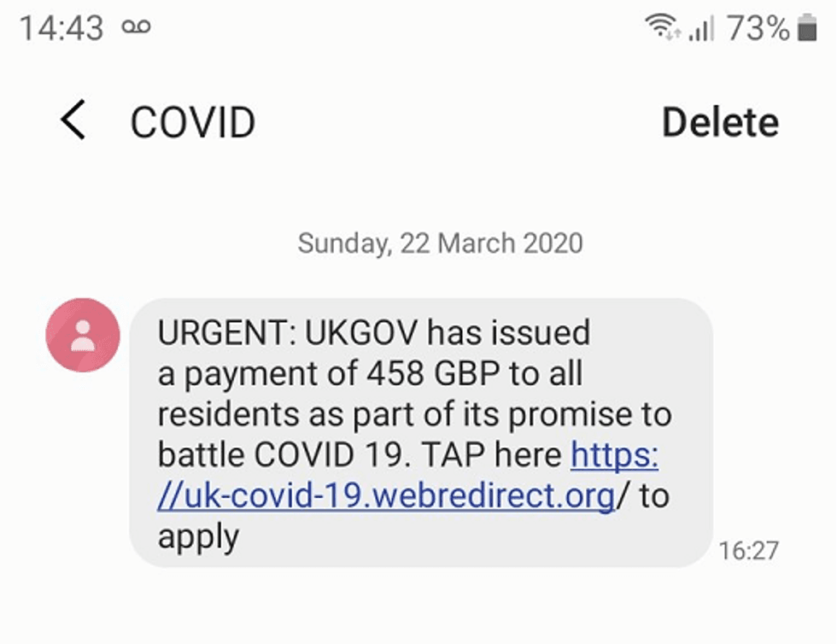The image size is (837, 644).
Task: Tap the Delete button
Action: click(x=720, y=120)
